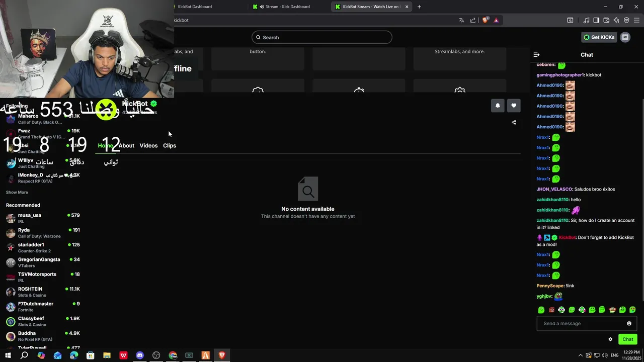Image resolution: width=644 pixels, height=362 pixels.
Task: Open Ryda recommended channel
Action: pyautogui.click(x=43, y=233)
